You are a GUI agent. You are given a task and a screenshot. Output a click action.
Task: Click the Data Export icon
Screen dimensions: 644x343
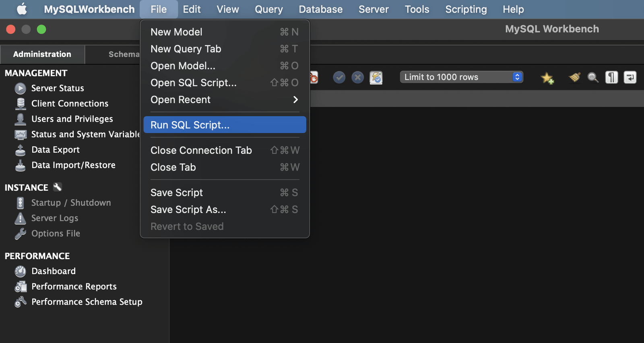[x=20, y=150]
